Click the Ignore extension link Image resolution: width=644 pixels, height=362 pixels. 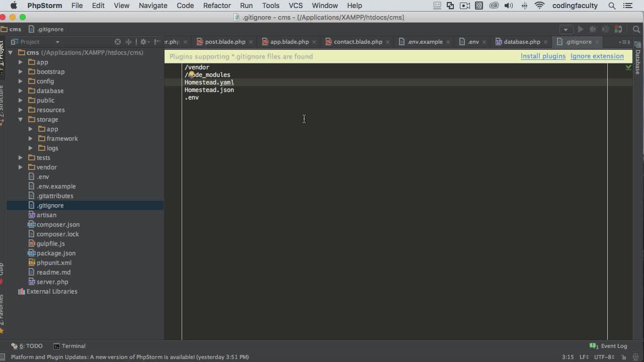597,56
